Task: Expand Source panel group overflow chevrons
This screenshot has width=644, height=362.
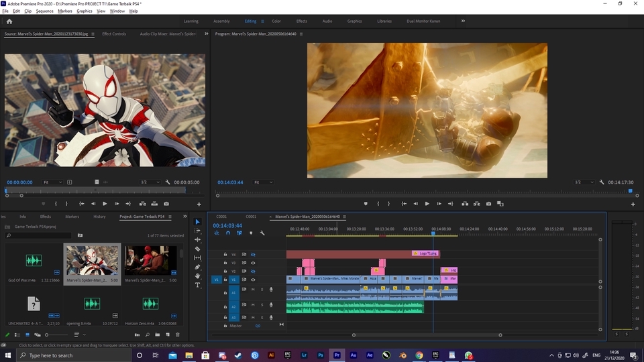Action: tap(206, 34)
